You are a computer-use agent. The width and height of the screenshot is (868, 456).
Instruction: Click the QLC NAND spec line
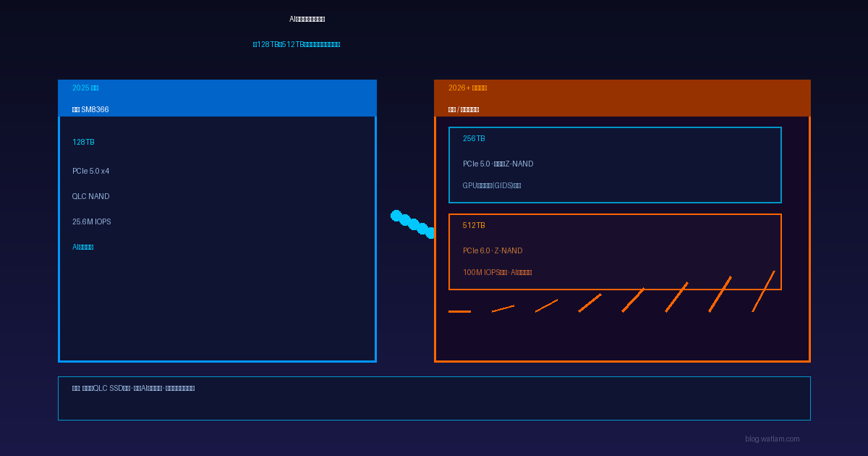click(90, 197)
